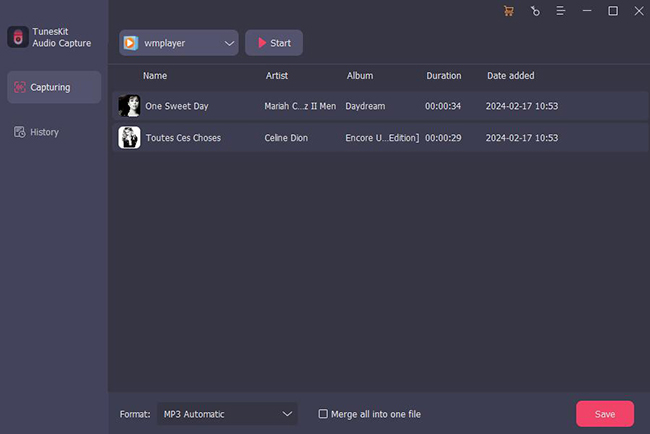Click the Capturing sidebar icon
The width and height of the screenshot is (650, 434).
pyautogui.click(x=19, y=88)
